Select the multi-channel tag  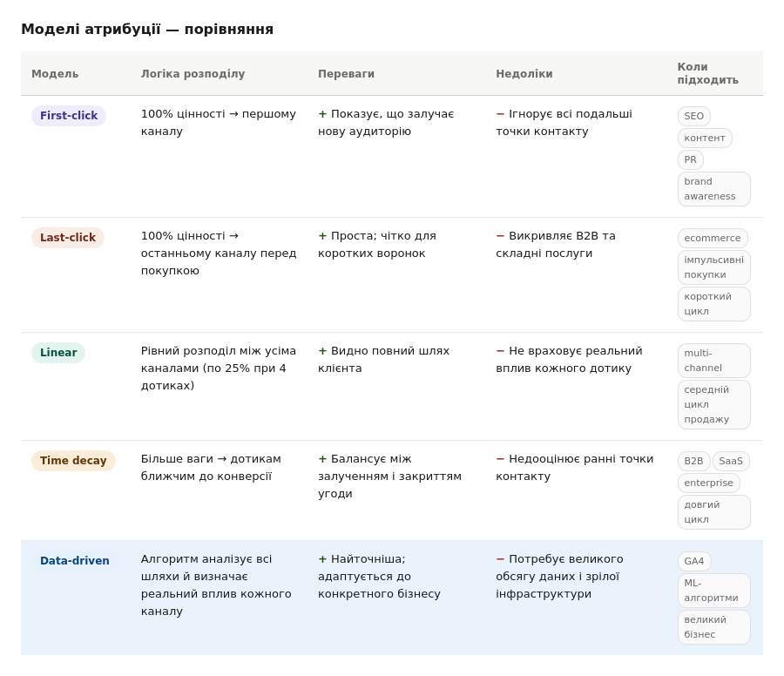(714, 361)
